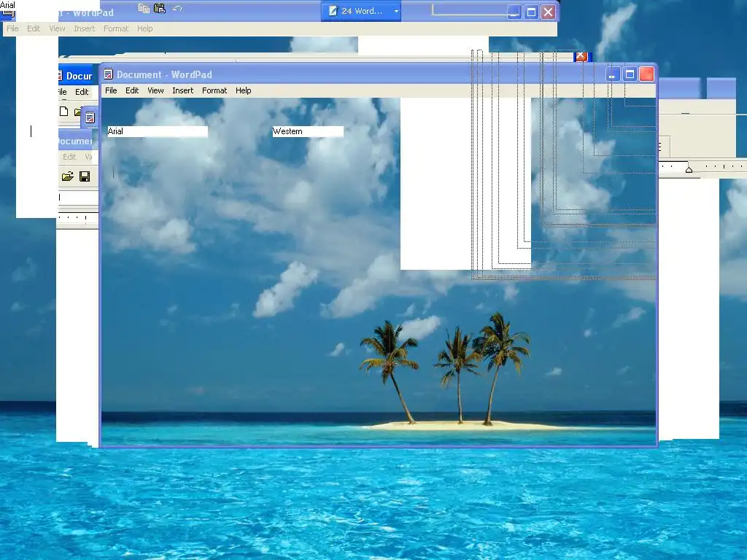
Task: Click the Open folder icon in the lower-left WordPad window
Action: click(68, 176)
